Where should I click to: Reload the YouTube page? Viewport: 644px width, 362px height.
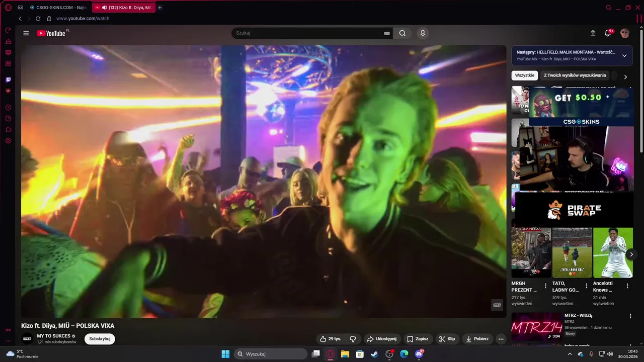pos(38,19)
